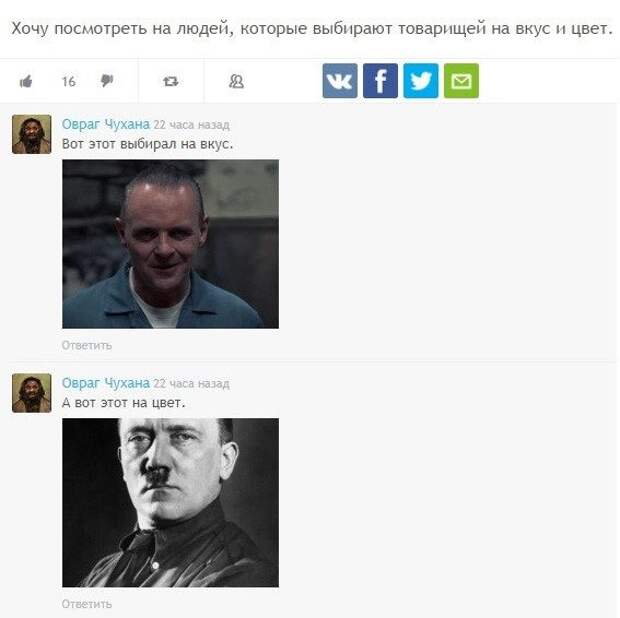
Task: Open Овраг Чухана profile in second comment
Action: click(x=106, y=383)
